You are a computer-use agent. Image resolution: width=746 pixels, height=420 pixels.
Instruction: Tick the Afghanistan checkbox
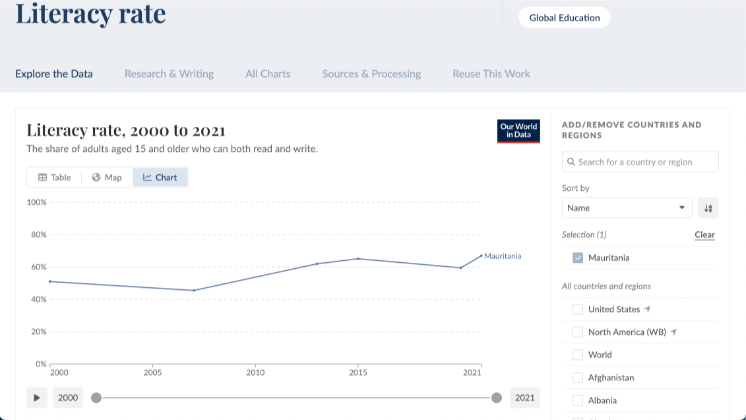577,378
